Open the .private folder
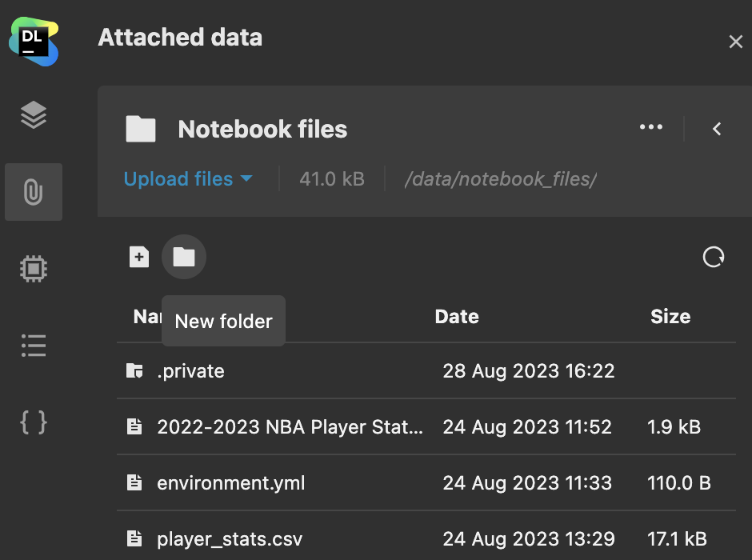Screen dimensions: 752x560 (426, 370)
